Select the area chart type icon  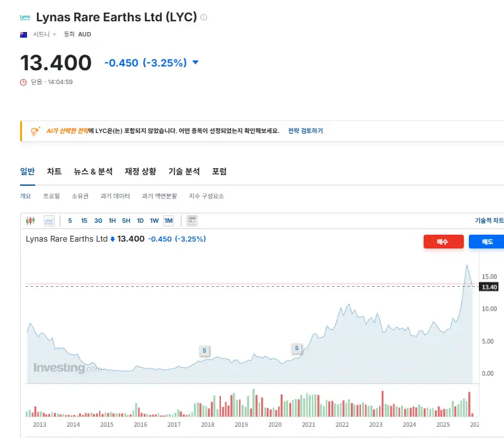(x=49, y=220)
